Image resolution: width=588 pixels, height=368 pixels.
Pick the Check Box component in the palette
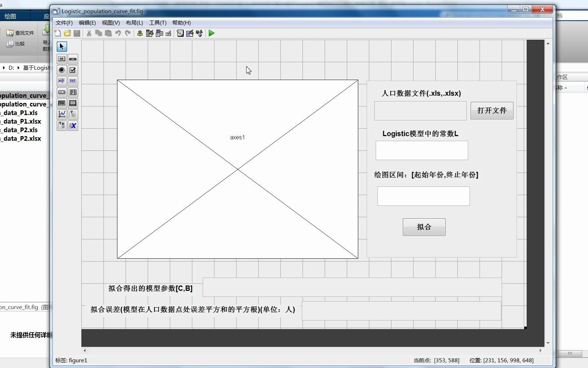click(73, 70)
